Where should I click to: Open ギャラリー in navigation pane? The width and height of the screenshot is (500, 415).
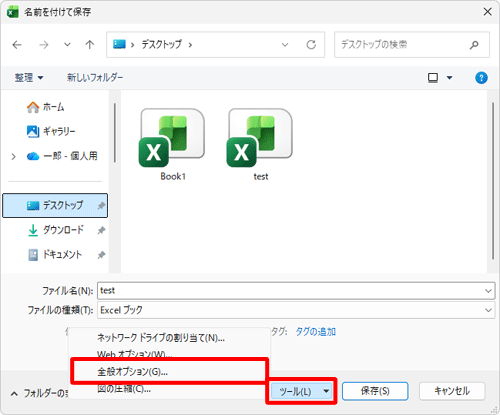(51, 131)
